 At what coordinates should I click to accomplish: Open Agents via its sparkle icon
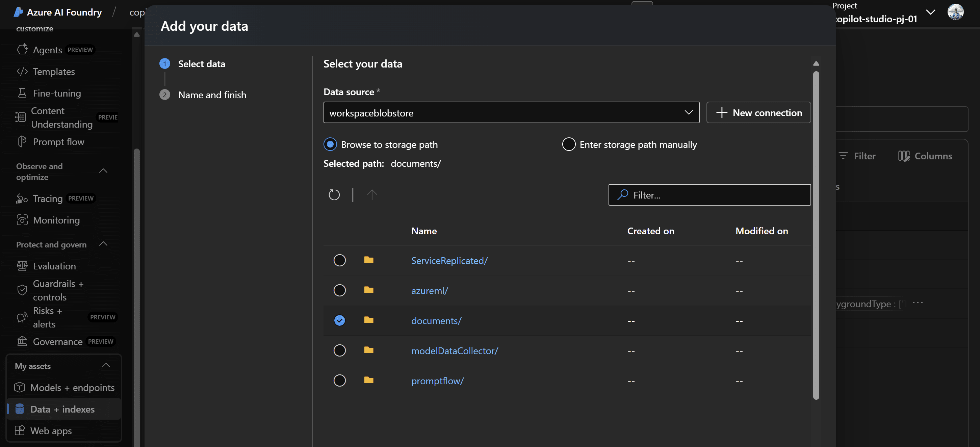[x=22, y=49]
